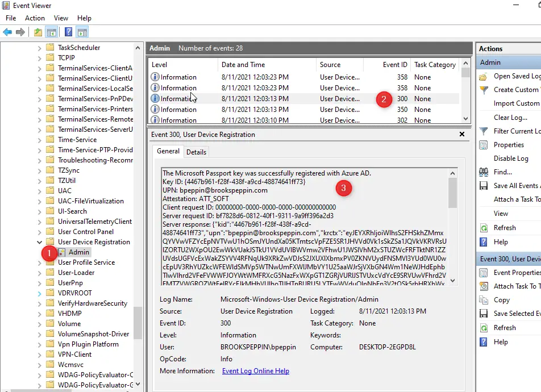
Task: Click Disable Log action
Action: pyautogui.click(x=511, y=159)
